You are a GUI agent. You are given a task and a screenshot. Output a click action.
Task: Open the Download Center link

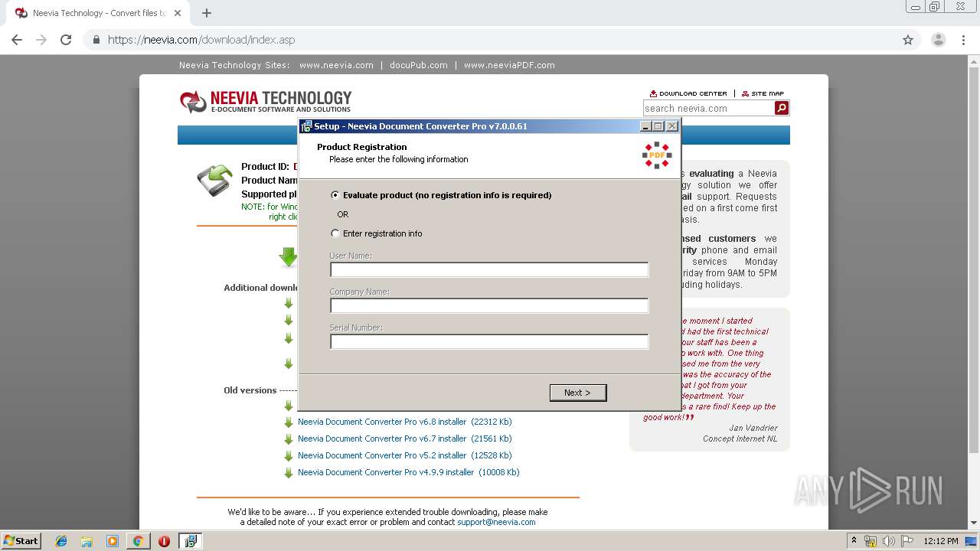point(688,93)
